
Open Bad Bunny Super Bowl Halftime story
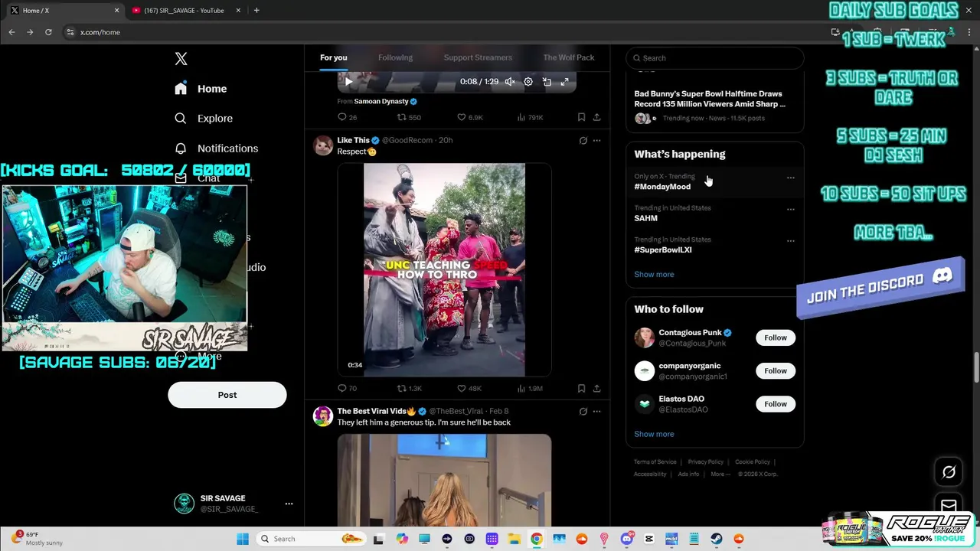click(710, 99)
